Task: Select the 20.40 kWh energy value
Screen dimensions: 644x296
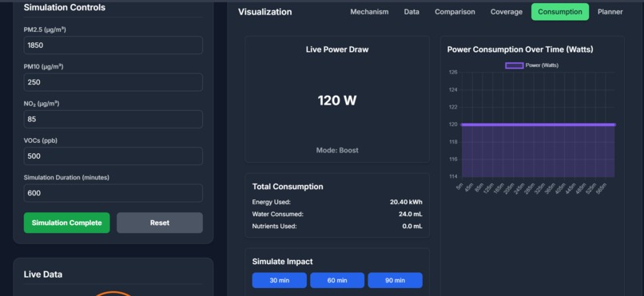Action: click(x=406, y=202)
